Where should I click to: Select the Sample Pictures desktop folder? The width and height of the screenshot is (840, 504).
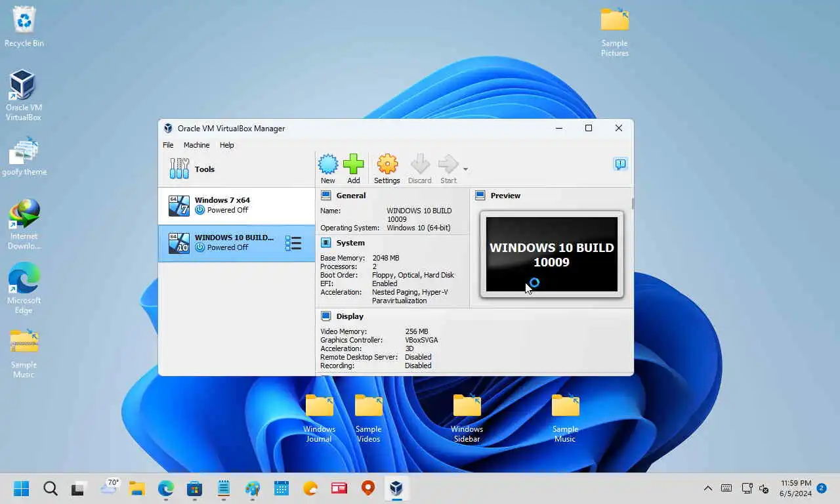pos(615,31)
